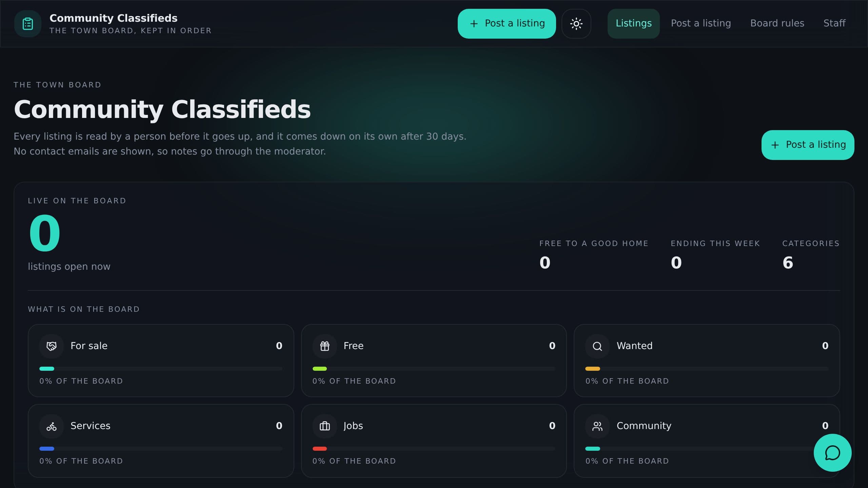This screenshot has width=868, height=488.
Task: Click the hero section Post a listing button
Action: (x=808, y=145)
